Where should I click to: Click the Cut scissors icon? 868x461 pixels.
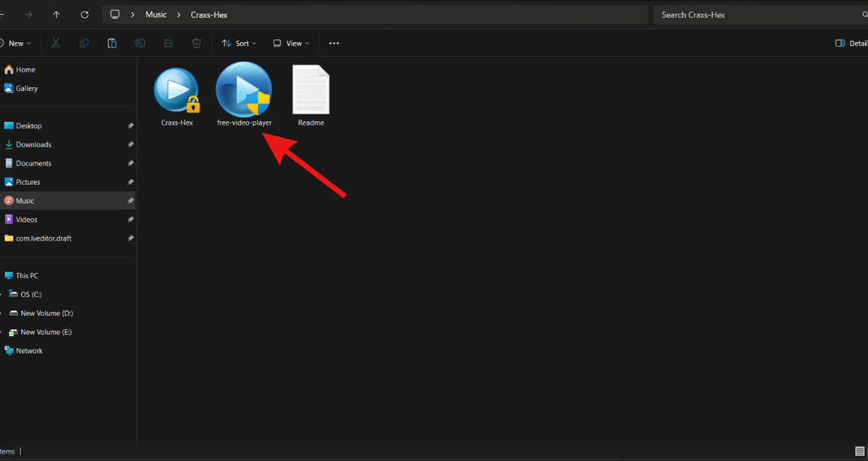(x=56, y=44)
